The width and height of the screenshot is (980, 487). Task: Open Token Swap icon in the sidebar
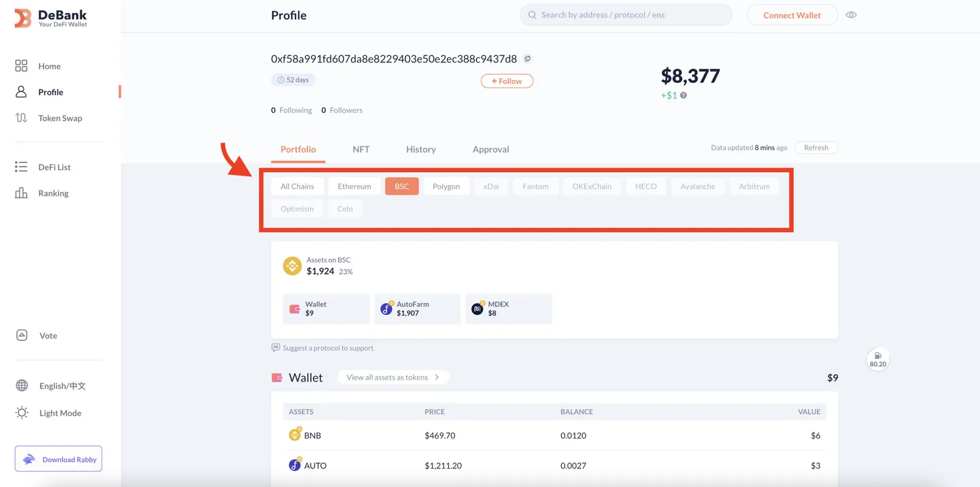pos(21,118)
